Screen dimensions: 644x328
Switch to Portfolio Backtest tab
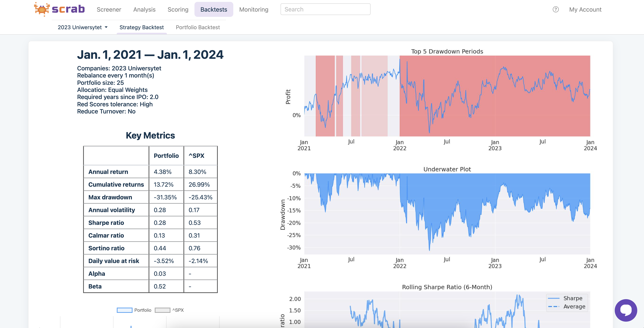pyautogui.click(x=197, y=27)
